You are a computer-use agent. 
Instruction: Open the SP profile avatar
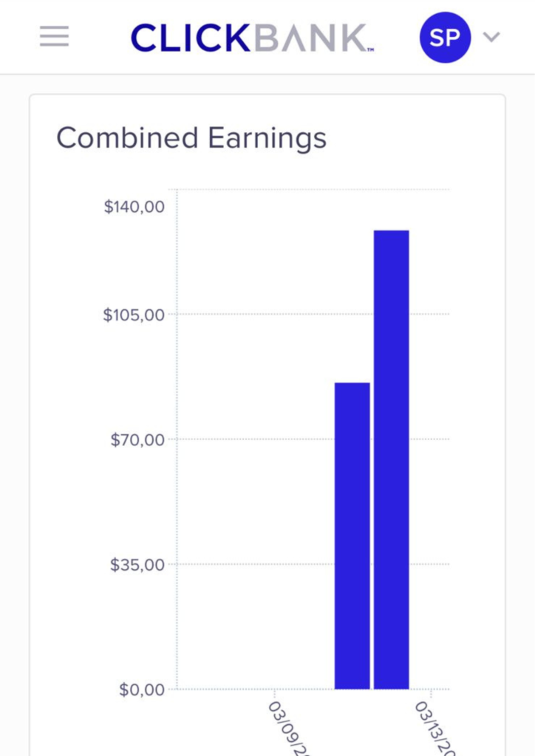click(x=445, y=37)
